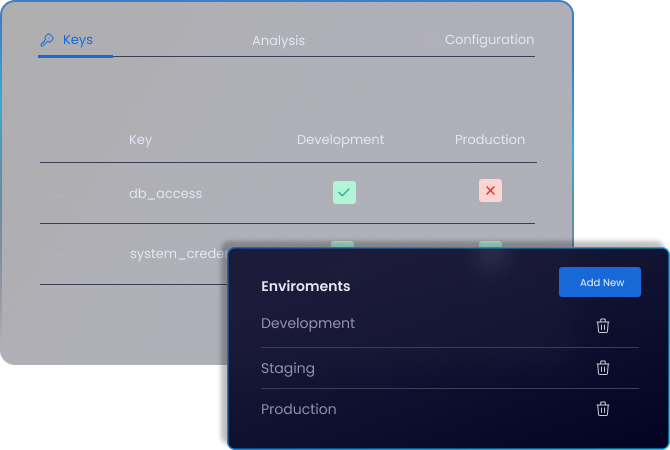Click the Key column header

click(x=141, y=140)
